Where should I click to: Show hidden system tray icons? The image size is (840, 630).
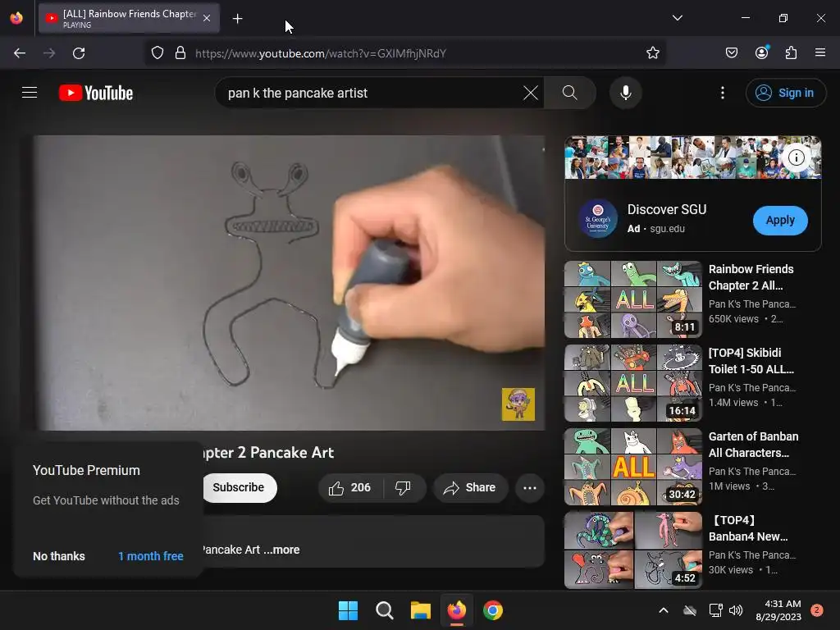663,610
